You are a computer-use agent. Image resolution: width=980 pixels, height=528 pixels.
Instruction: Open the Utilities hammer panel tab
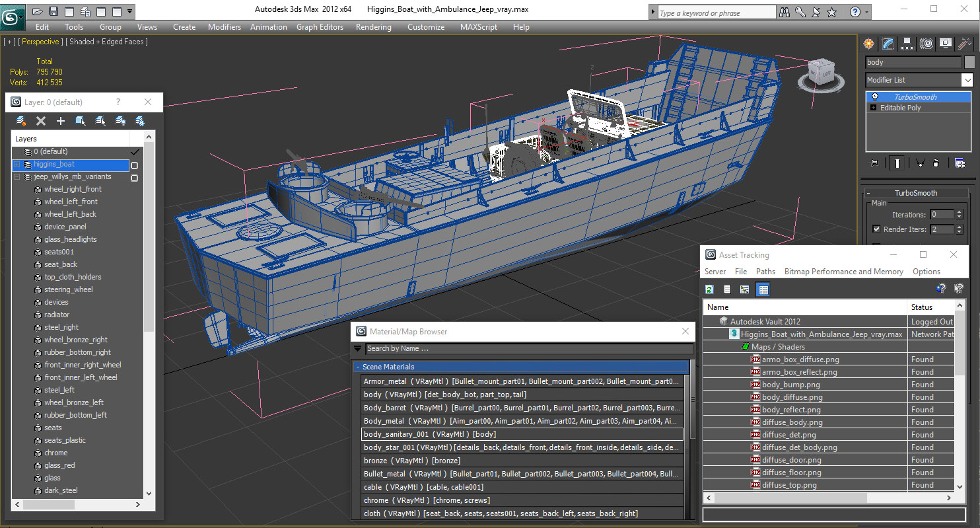[965, 44]
